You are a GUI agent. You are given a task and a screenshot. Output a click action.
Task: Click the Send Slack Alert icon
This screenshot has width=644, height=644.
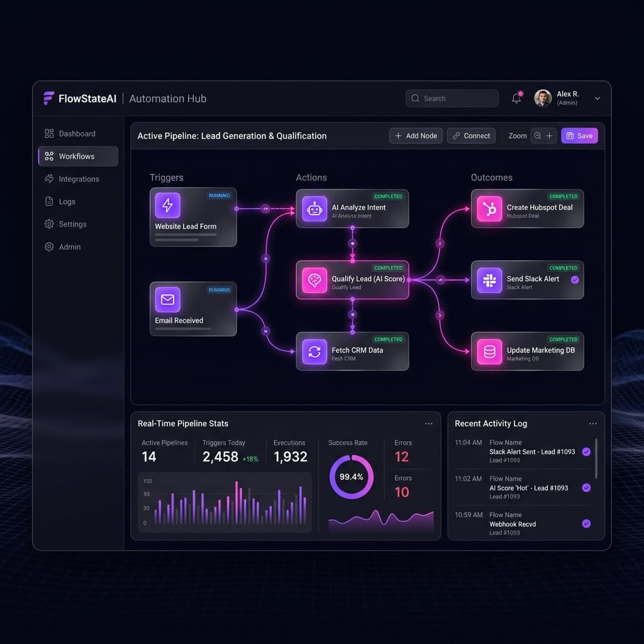tap(489, 280)
